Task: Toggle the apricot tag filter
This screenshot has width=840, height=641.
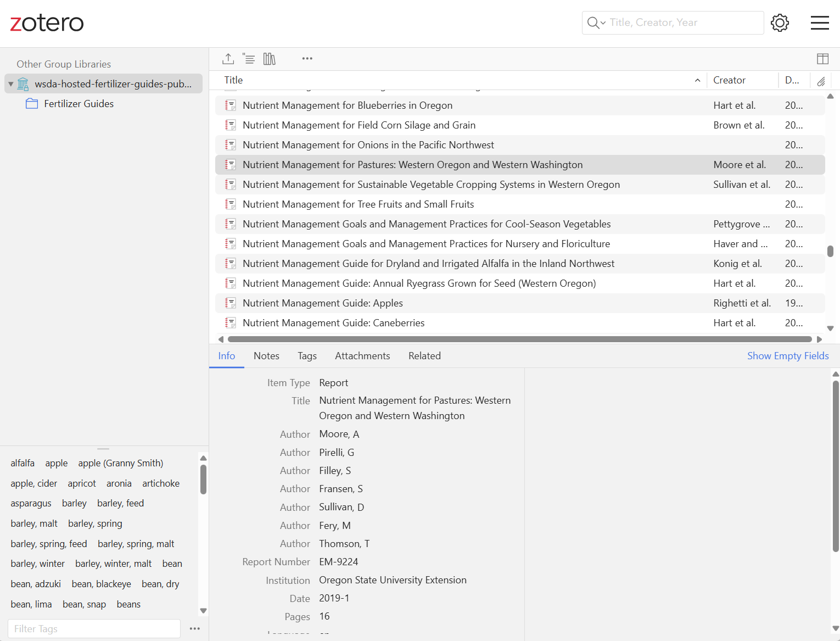Action: (81, 483)
